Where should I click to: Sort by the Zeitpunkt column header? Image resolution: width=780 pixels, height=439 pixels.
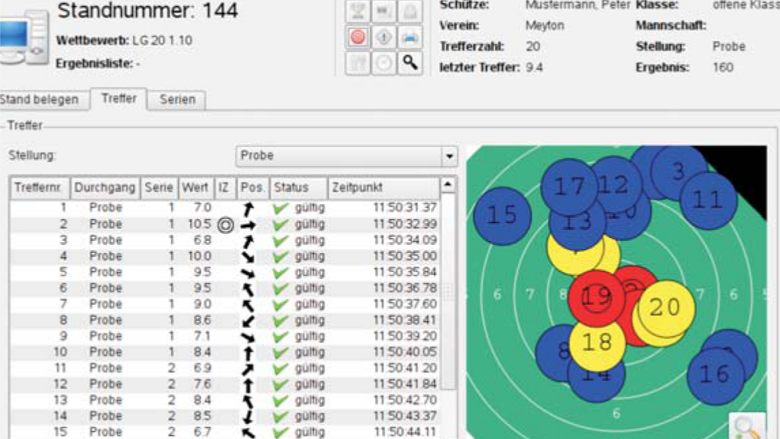click(x=384, y=187)
